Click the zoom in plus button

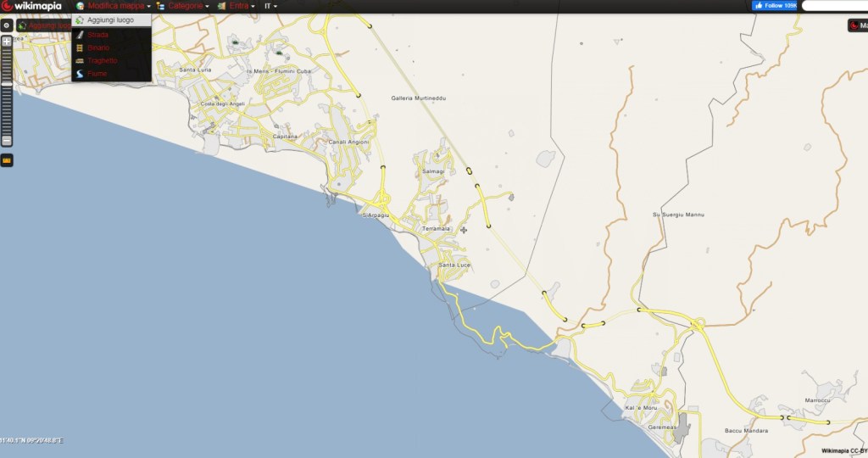(7, 42)
